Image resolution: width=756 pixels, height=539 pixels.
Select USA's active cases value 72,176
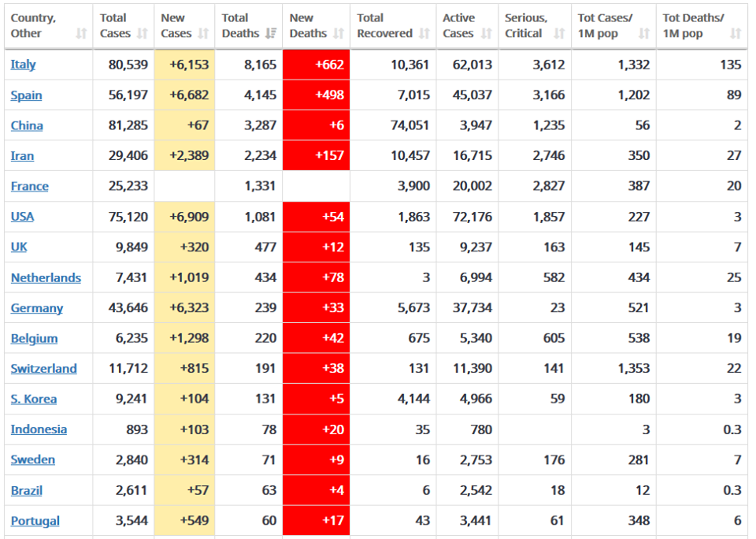[472, 217]
